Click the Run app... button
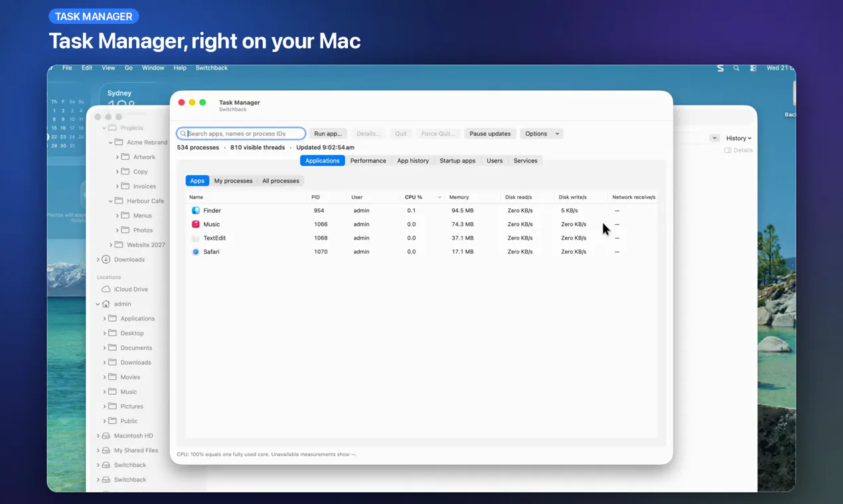This screenshot has width=843, height=504. [328, 134]
